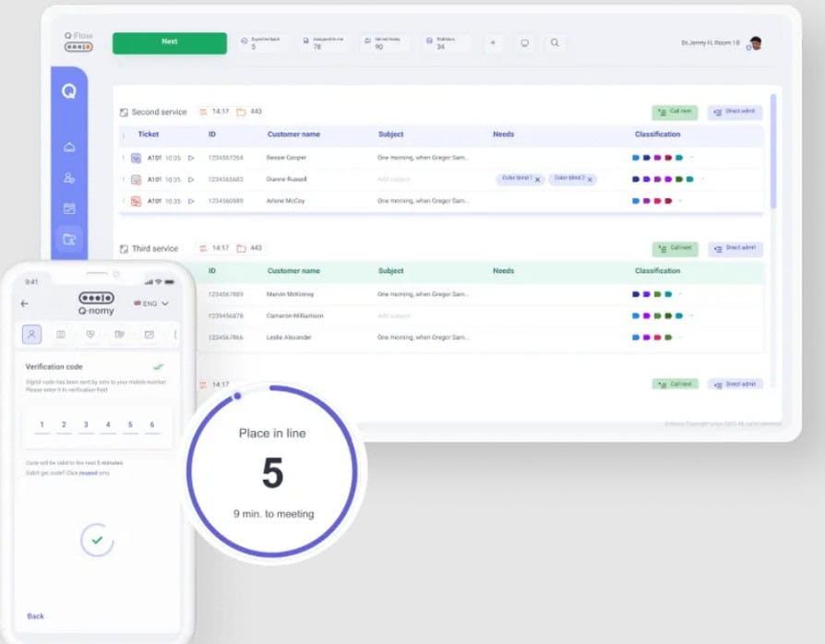Open the search magnifier in top toolbar
This screenshot has width=825, height=644.
(554, 42)
